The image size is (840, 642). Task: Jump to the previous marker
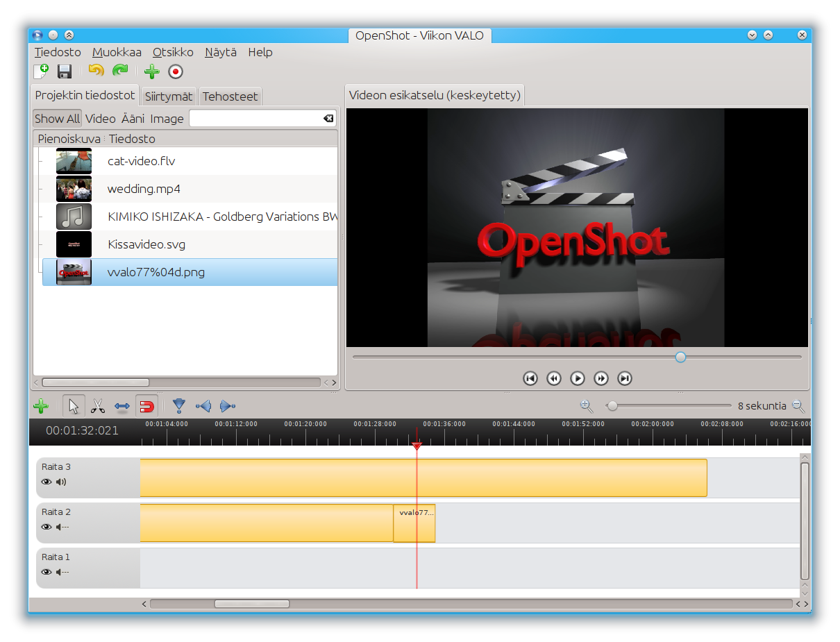pyautogui.click(x=203, y=406)
